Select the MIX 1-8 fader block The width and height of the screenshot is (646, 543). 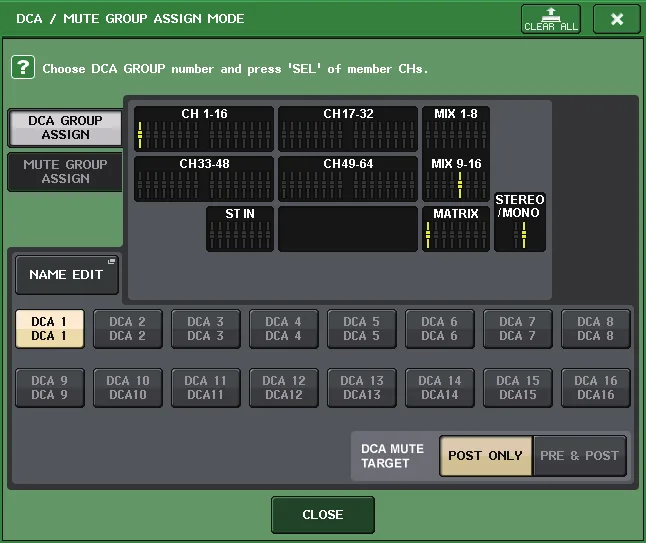click(456, 129)
